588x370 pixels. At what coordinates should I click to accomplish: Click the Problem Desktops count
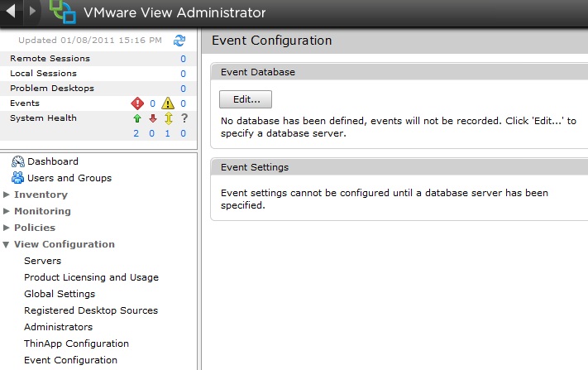click(x=183, y=89)
